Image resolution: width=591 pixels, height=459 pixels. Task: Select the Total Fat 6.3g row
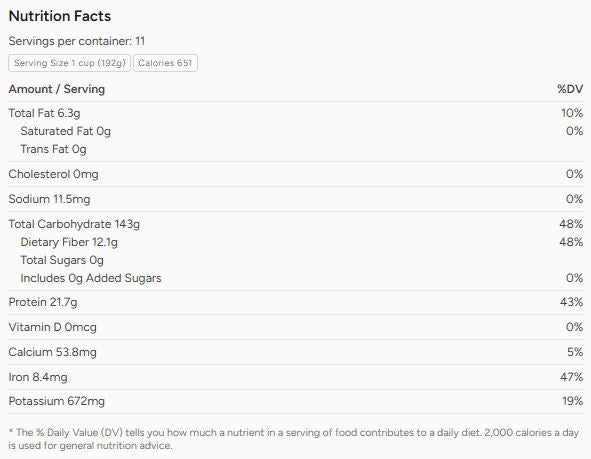pos(296,113)
